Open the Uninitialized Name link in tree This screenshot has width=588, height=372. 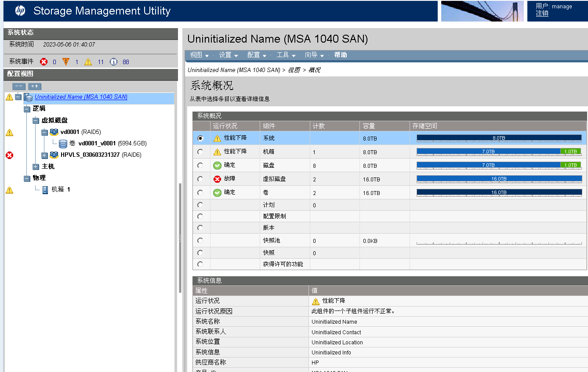(x=81, y=97)
